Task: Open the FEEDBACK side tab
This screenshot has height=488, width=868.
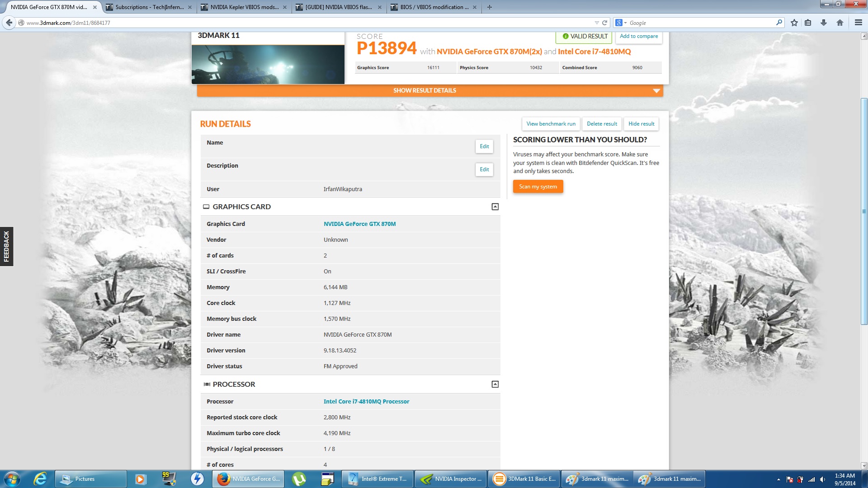Action: tap(6, 246)
